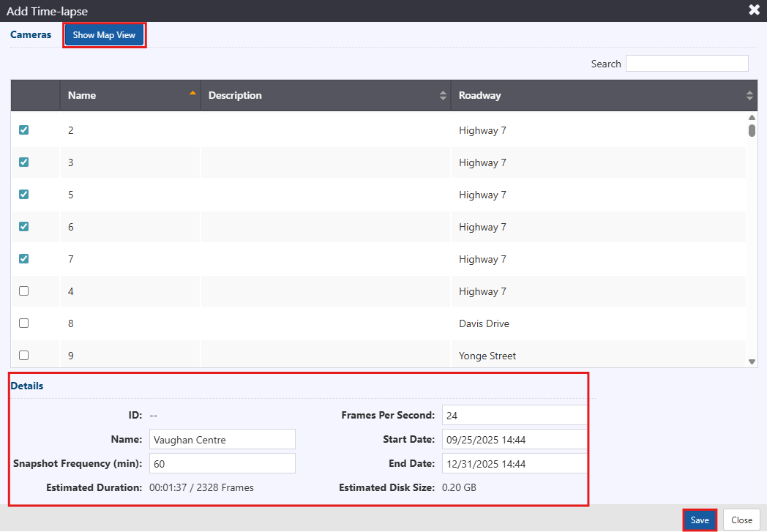
Task: Click the Search input field
Action: coord(686,64)
